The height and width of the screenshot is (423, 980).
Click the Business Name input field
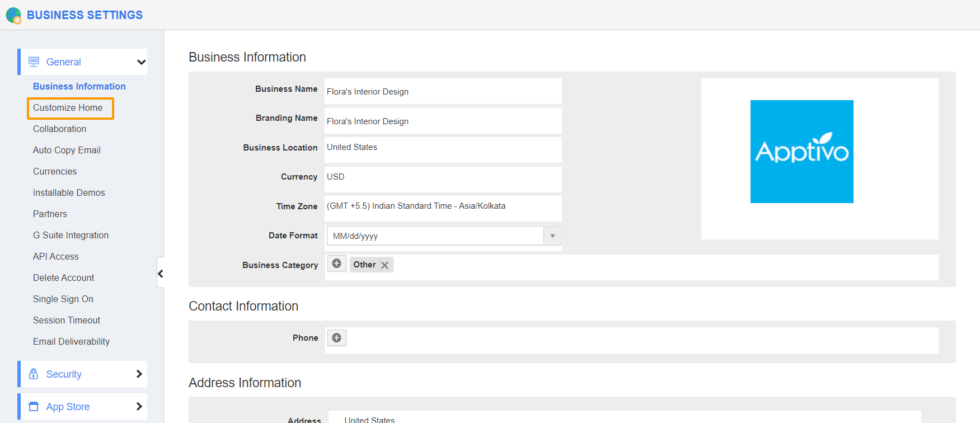443,91
